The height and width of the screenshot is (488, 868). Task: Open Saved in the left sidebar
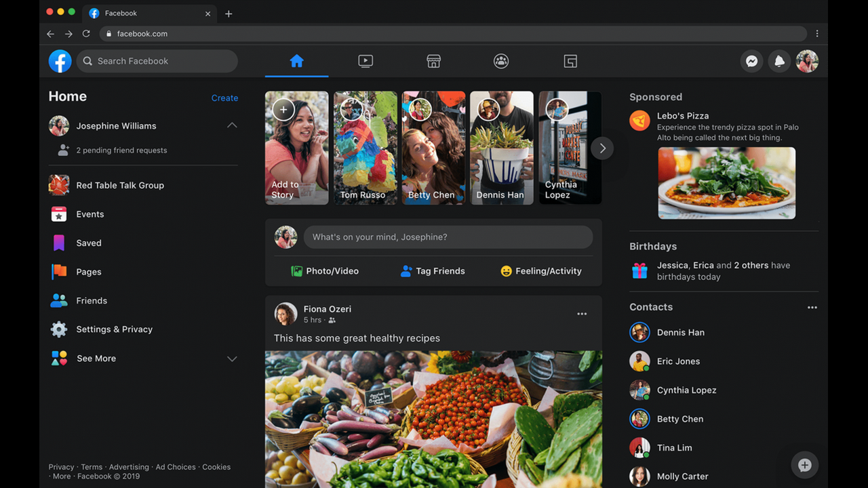88,243
